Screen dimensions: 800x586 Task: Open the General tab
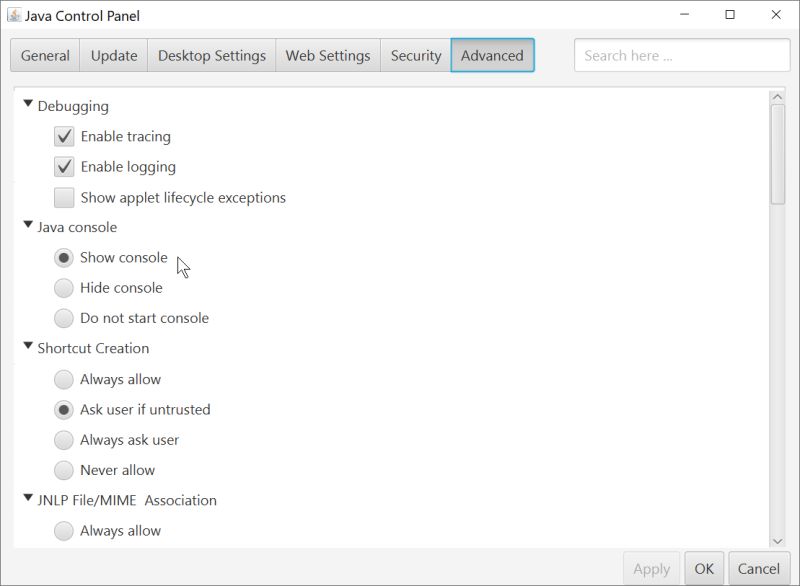coord(45,55)
